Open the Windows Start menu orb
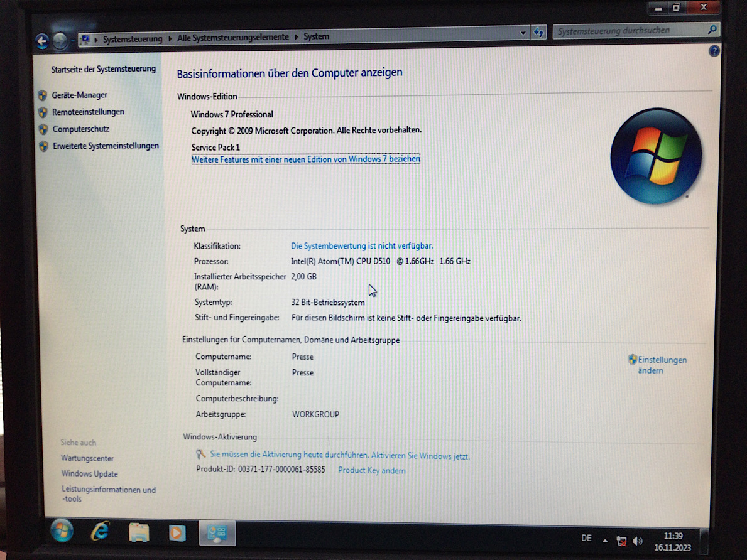The width and height of the screenshot is (747, 560). click(x=62, y=531)
